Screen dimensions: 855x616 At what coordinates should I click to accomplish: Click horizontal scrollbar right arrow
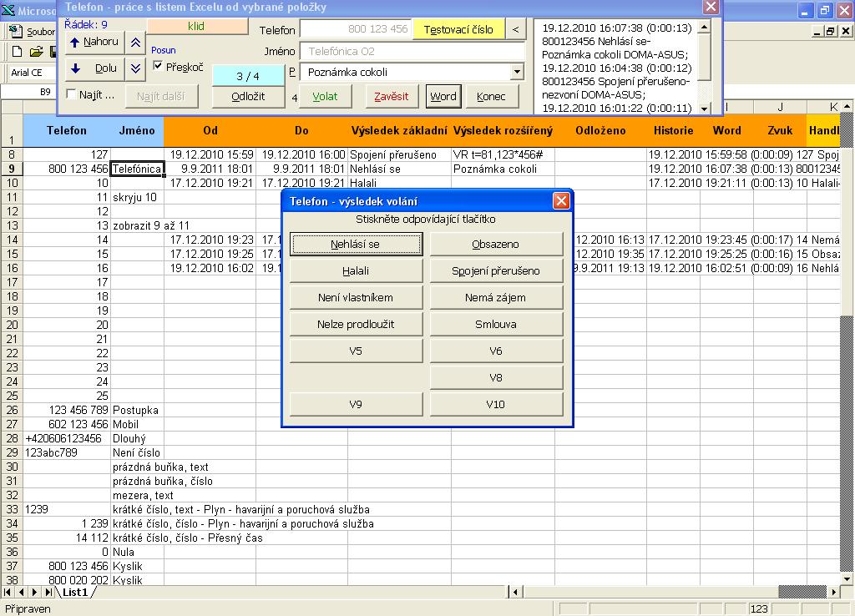[834, 592]
